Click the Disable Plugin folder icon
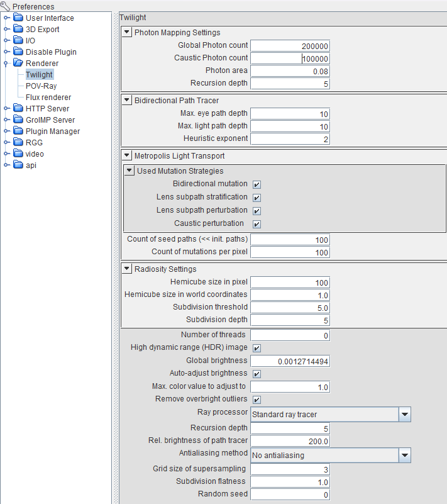 tap(18, 52)
